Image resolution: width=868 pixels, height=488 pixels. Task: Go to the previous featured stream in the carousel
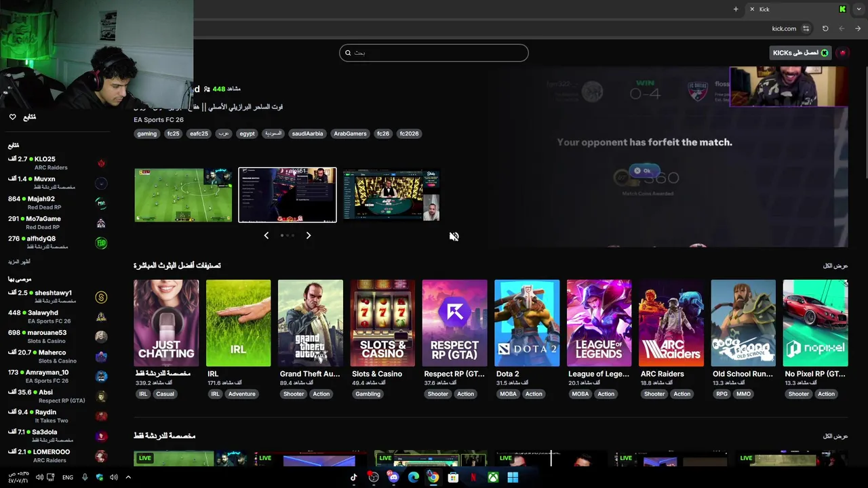(266, 235)
